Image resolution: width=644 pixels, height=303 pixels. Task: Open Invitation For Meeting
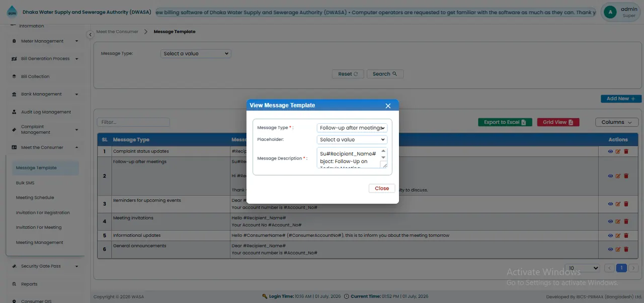(39, 228)
